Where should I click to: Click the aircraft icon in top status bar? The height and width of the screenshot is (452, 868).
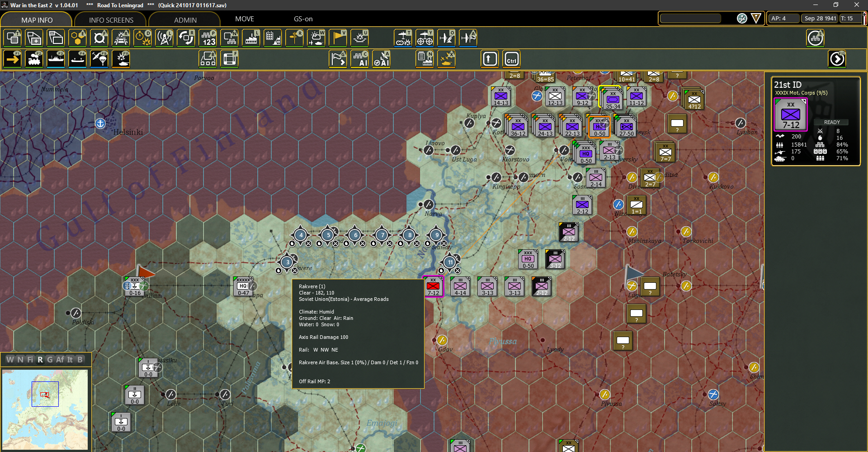pos(742,19)
